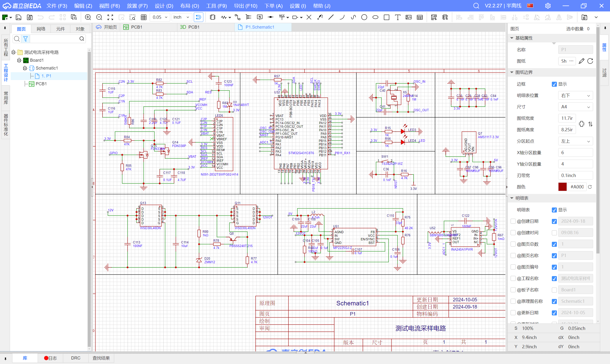Open the inch unit dropdown
Screen dimensions: 610x364
181,17
